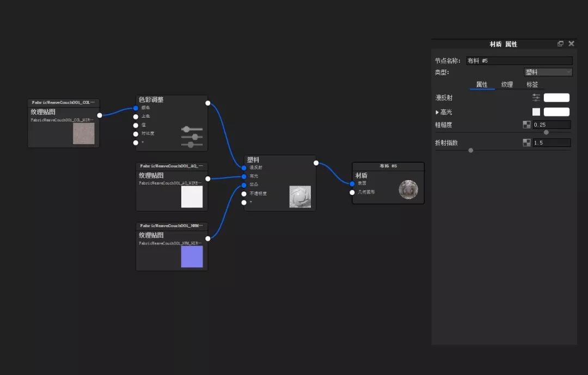Click the 不透明度 input socket on 塑料 node

coord(244,193)
